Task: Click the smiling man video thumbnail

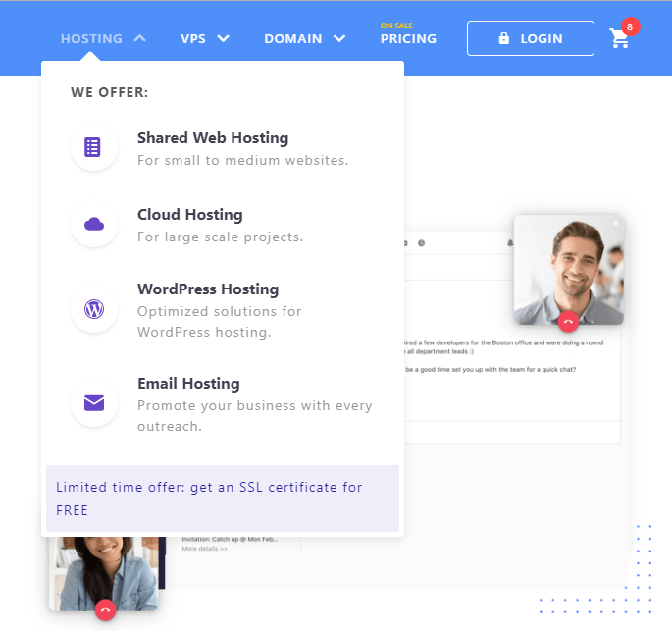Action: [568, 263]
